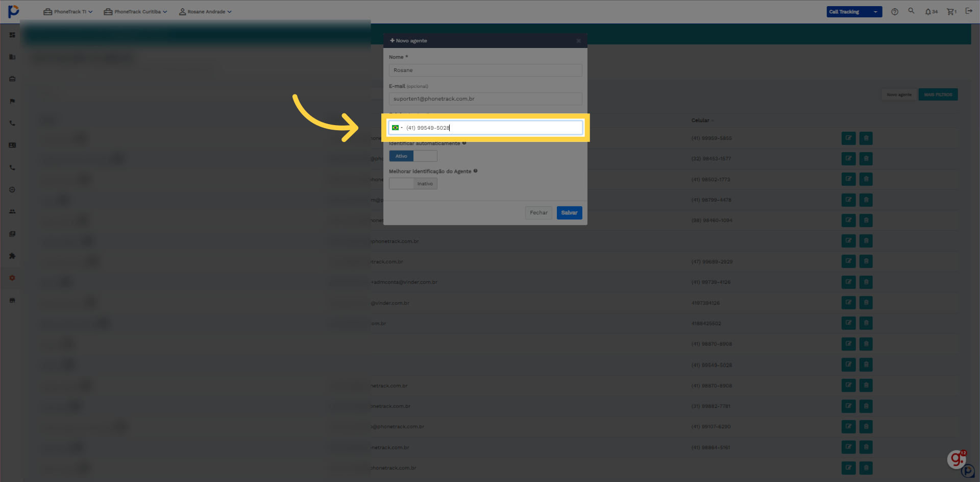This screenshot has width=980, height=482.
Task: Open the Rosane Andrade user menu
Action: point(205,12)
